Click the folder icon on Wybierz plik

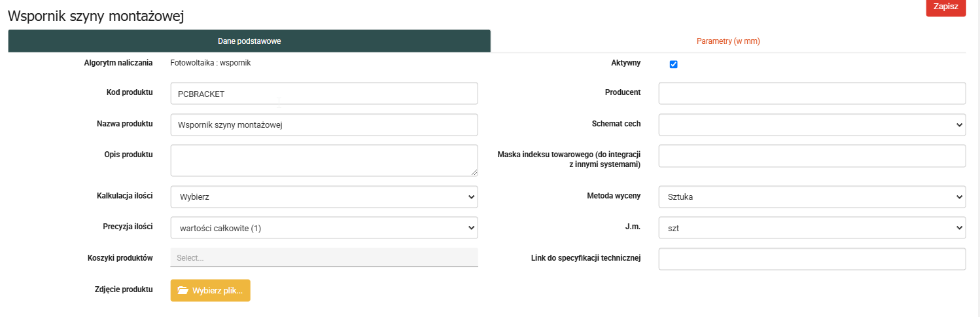coord(183,291)
